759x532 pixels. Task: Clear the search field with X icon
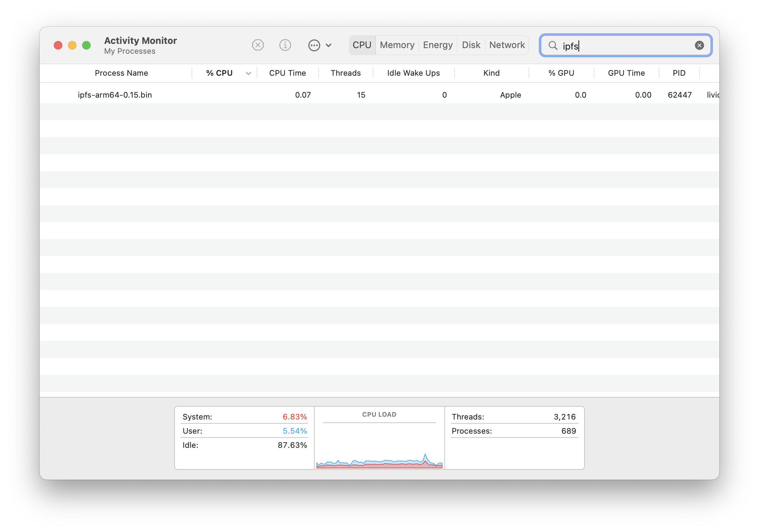point(699,45)
